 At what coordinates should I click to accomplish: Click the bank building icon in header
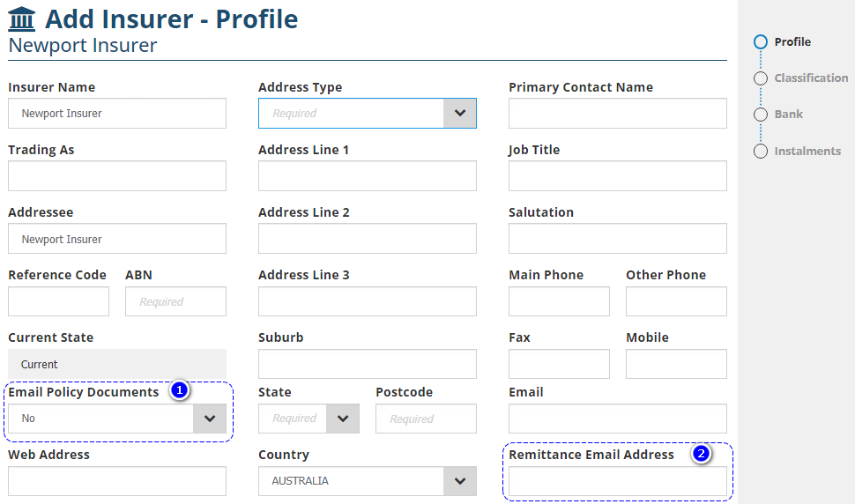click(x=22, y=19)
